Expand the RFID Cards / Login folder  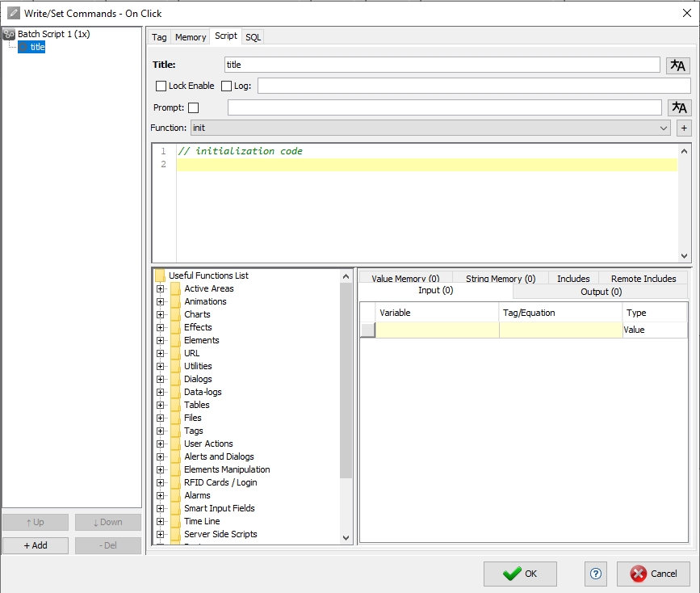click(x=161, y=482)
